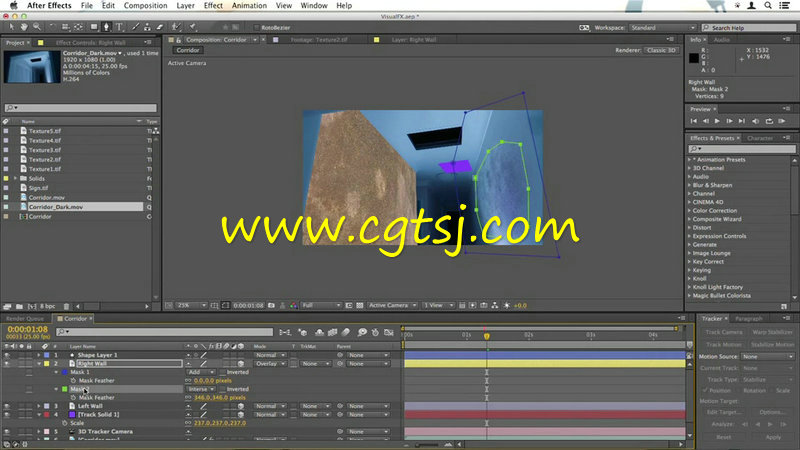This screenshot has height=450, width=800.
Task: Open the 1 View layout dropdown
Action: click(438, 306)
